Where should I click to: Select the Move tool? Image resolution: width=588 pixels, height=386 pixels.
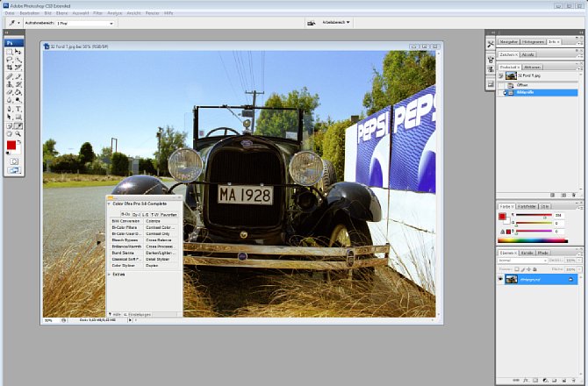click(x=18, y=52)
